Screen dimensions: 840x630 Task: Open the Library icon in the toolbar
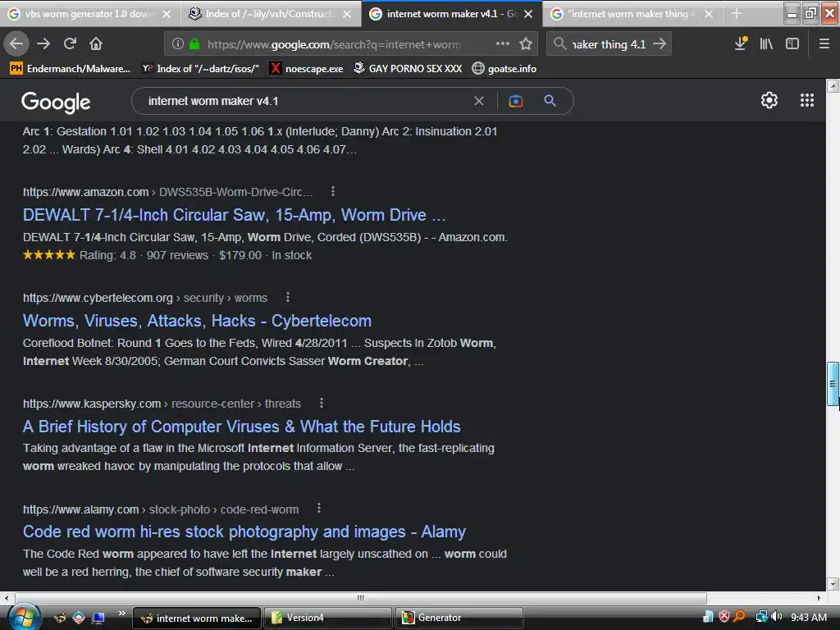767,43
